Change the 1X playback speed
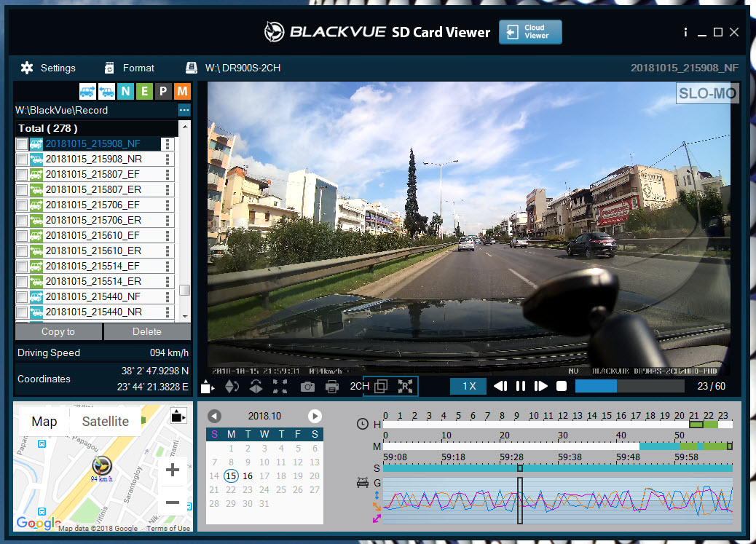This screenshot has height=544, width=756. (x=468, y=386)
